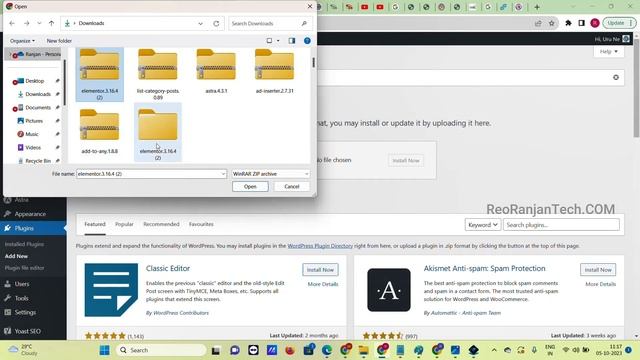This screenshot has width=640, height=360.
Task: Click the Classic Editor plugin icon
Action: coord(111,290)
